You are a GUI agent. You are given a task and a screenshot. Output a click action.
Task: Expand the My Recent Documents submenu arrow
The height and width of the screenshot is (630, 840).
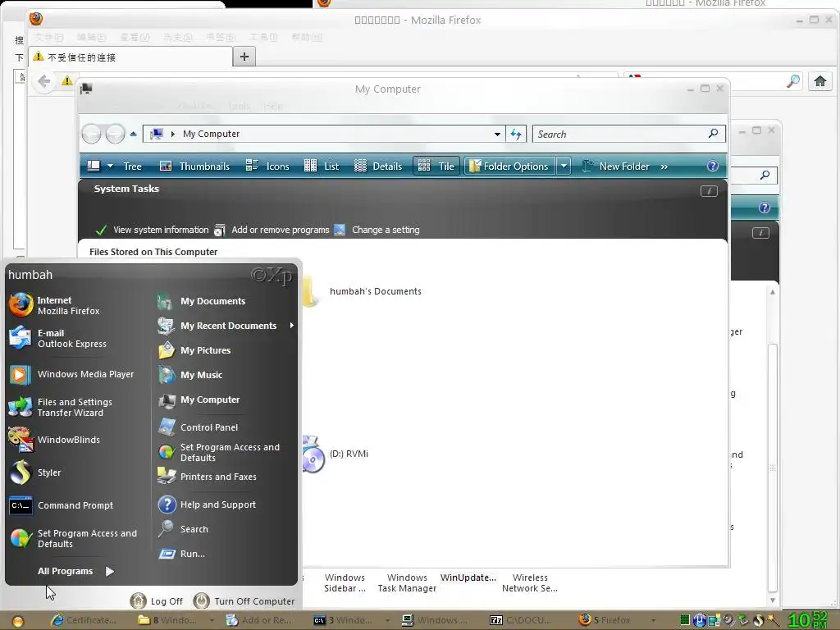292,326
